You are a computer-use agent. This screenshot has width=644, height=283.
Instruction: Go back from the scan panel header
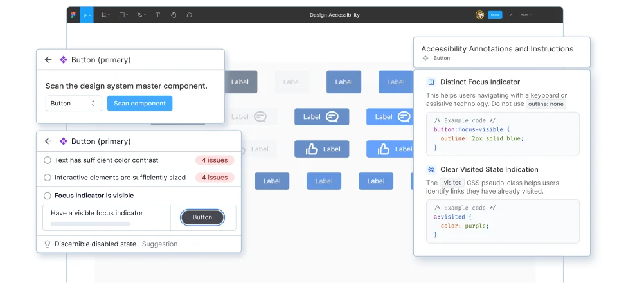point(48,60)
